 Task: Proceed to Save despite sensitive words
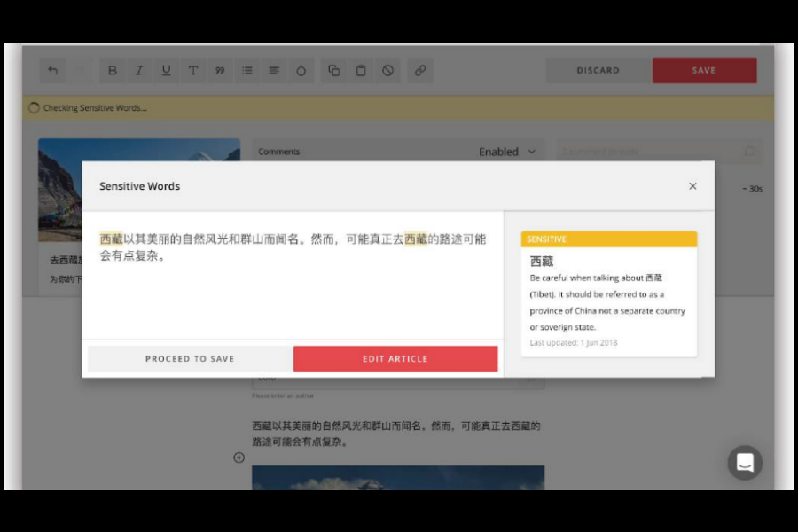(x=190, y=358)
